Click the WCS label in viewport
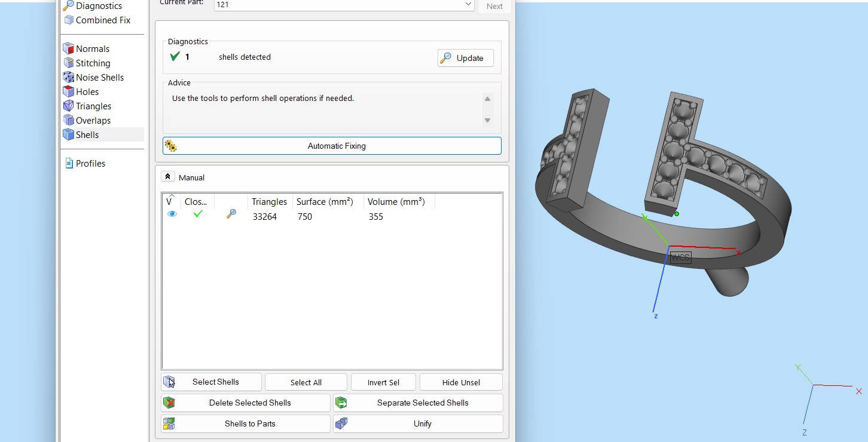Screen dimensions: 868x442 tap(680, 257)
